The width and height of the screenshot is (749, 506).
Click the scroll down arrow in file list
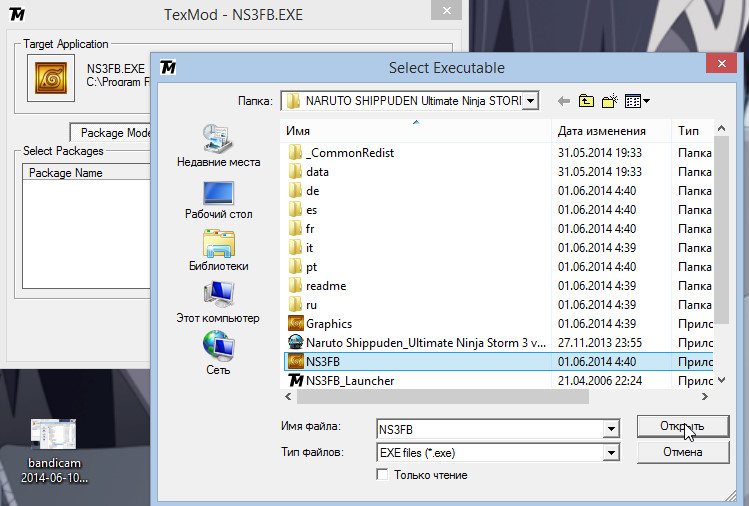[722, 380]
